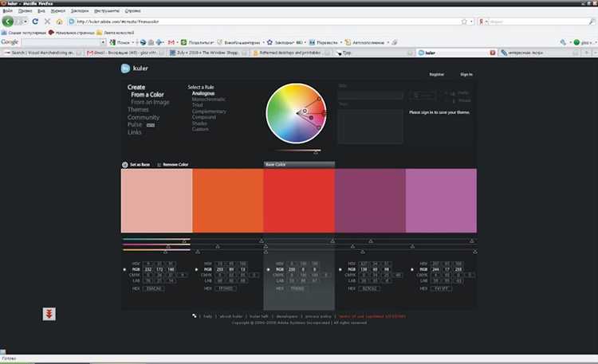Select the Monochromatic color rule

pyautogui.click(x=208, y=99)
